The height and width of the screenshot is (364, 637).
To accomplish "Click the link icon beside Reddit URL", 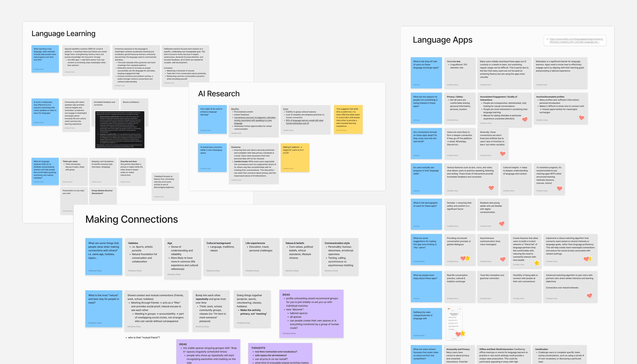I will (548, 39).
